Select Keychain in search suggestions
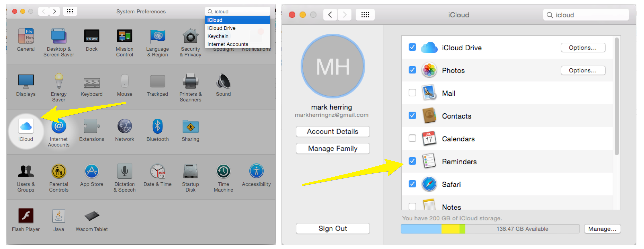644x249 pixels. 238,36
